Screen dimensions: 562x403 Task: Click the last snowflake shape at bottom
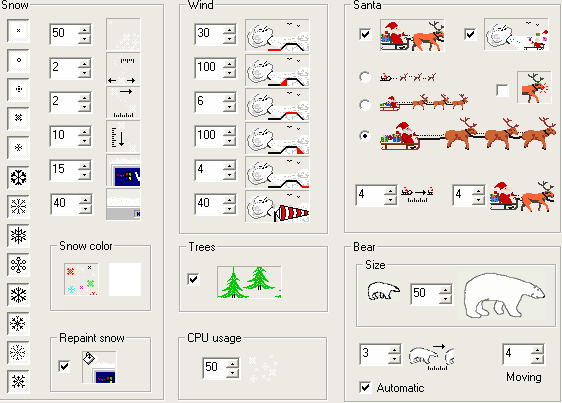point(18,382)
